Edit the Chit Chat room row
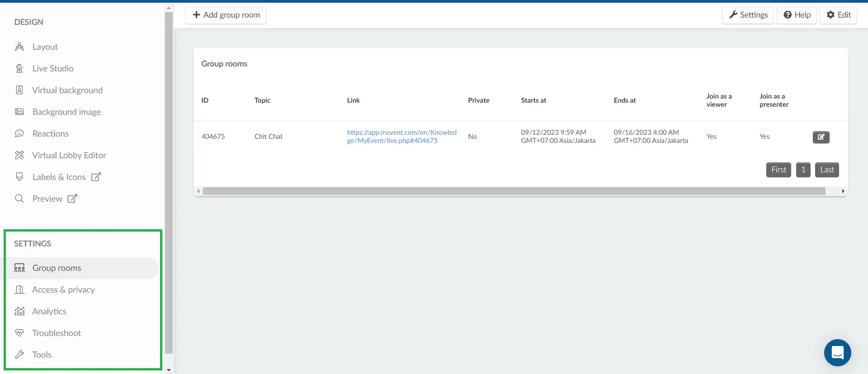868x374 pixels. click(x=821, y=137)
